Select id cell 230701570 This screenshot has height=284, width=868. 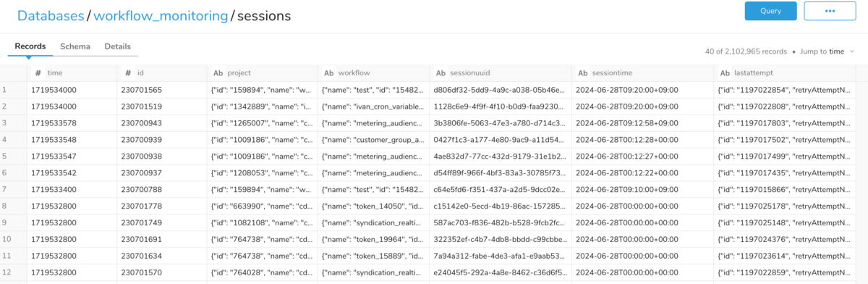[162, 272]
